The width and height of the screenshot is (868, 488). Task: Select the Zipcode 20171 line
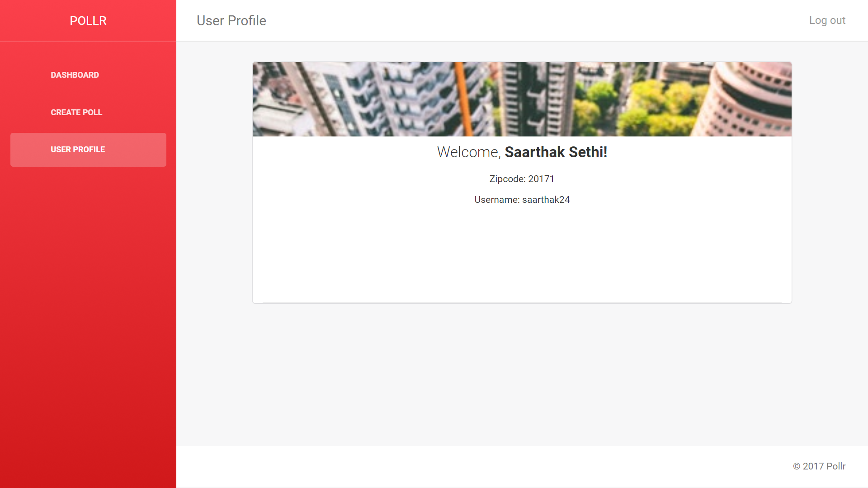coord(522,179)
